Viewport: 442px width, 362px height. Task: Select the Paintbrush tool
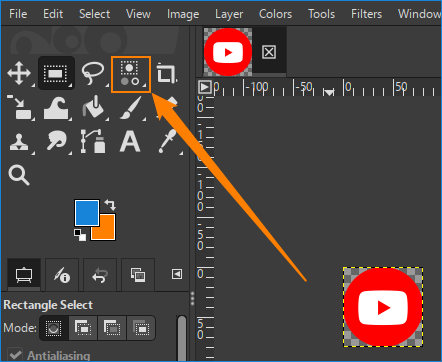tap(131, 107)
